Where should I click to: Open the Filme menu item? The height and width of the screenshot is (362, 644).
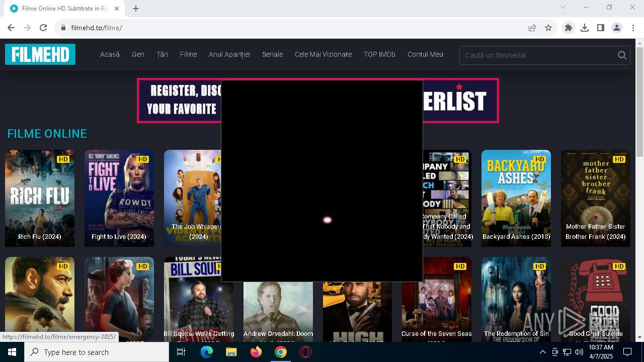[188, 54]
